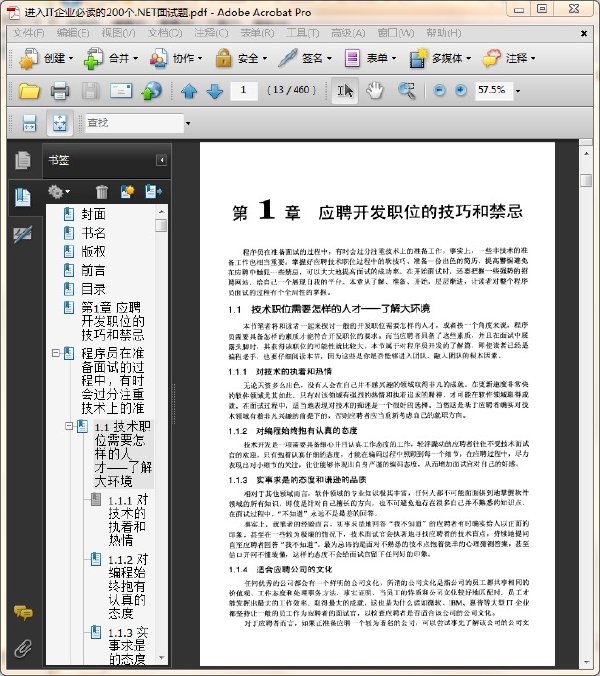Collapse the 程序员在准备面试 bookmark node

pyautogui.click(x=56, y=353)
